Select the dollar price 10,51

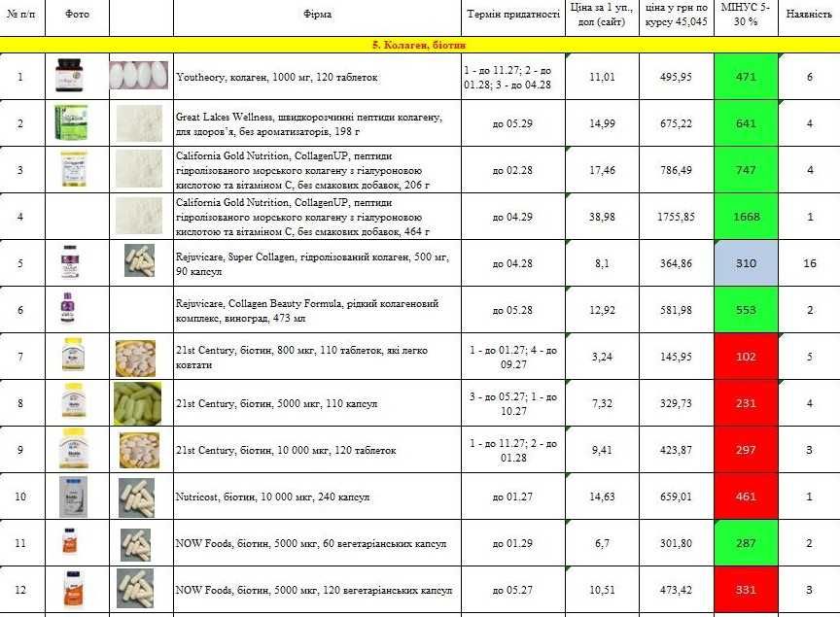[x=602, y=590]
